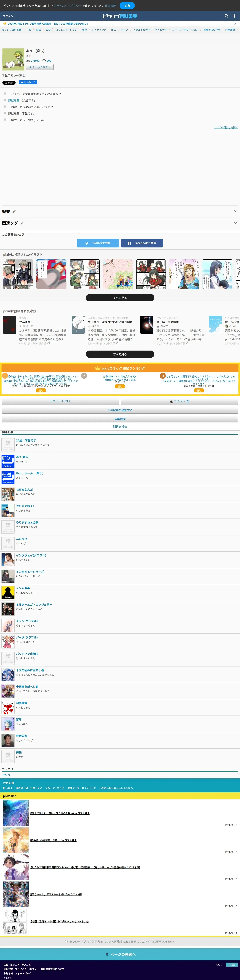
Task: Click the pencil edit icon beside 関連タグ
Action: (22, 223)
